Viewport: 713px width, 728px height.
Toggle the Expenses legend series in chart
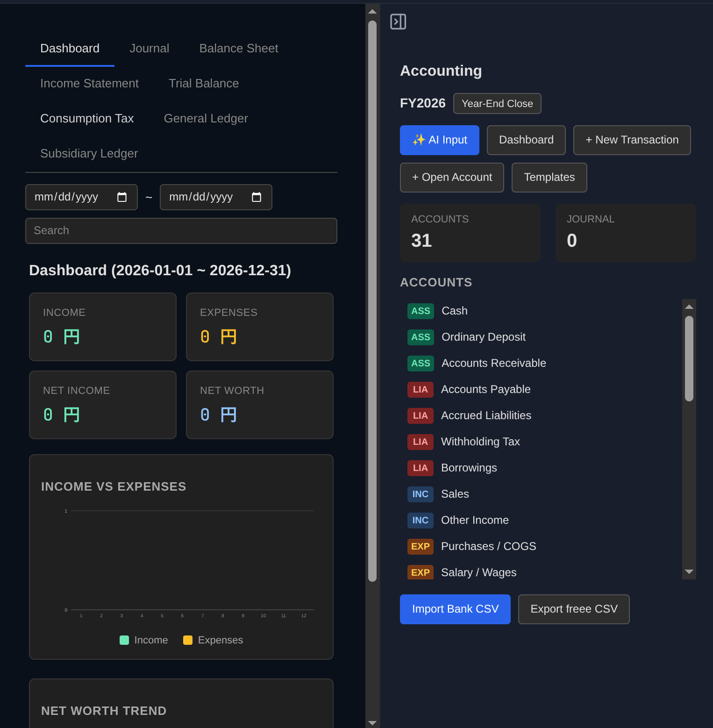213,640
